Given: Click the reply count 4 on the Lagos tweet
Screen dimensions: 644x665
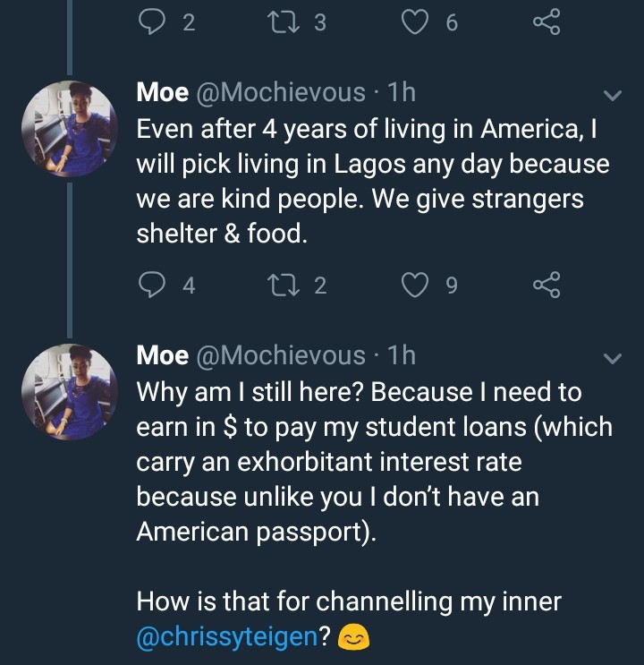Looking at the screenshot, I should pos(188,286).
